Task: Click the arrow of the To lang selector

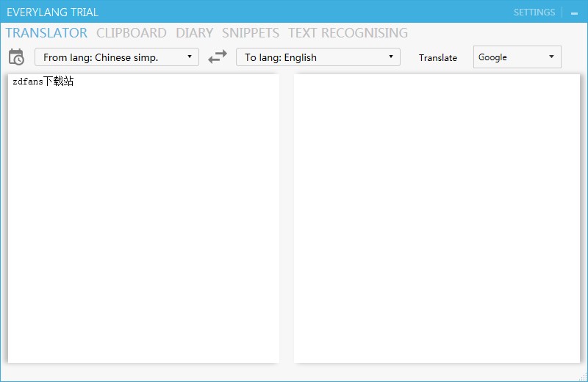Action: (391, 57)
